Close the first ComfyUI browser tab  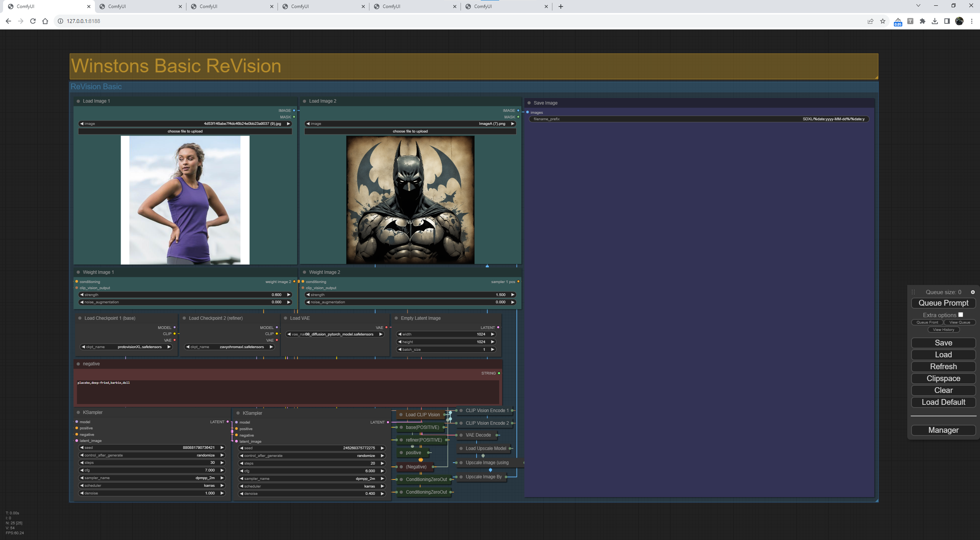pyautogui.click(x=89, y=7)
